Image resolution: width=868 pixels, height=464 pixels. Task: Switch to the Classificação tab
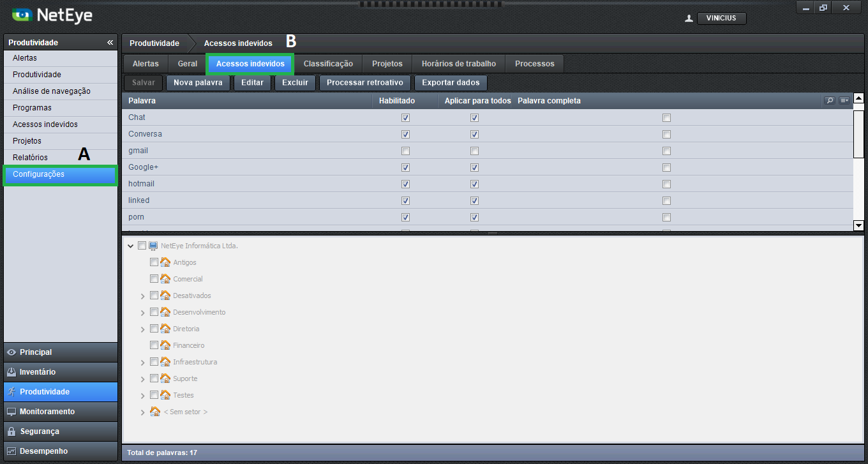[x=328, y=64]
